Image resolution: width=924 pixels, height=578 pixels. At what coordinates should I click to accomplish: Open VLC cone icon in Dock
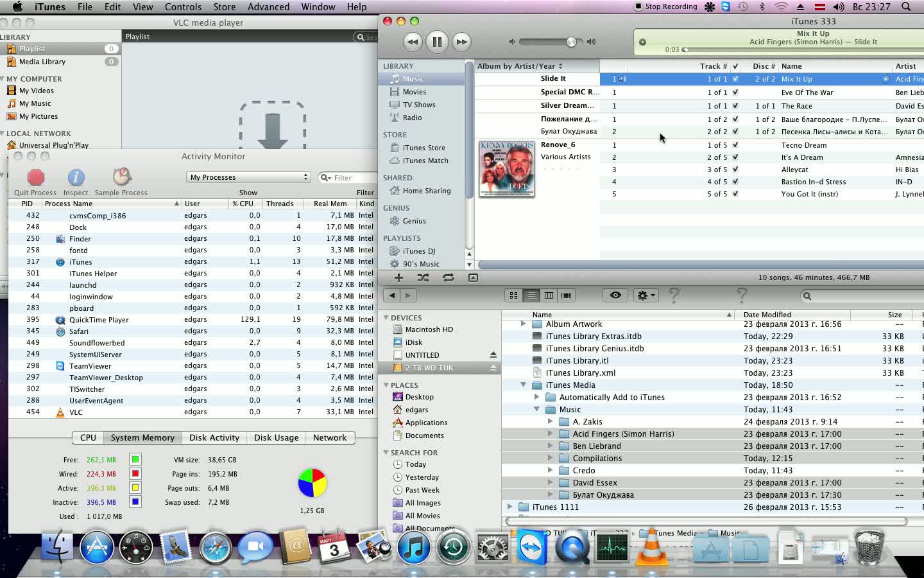click(x=651, y=548)
